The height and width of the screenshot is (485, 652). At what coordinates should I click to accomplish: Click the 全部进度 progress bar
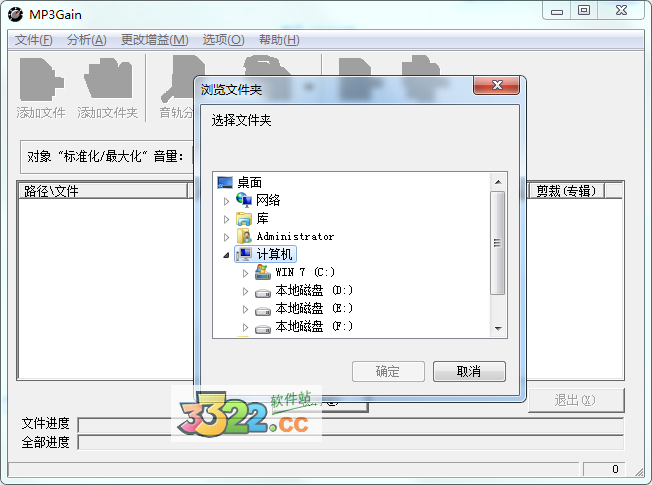point(351,443)
